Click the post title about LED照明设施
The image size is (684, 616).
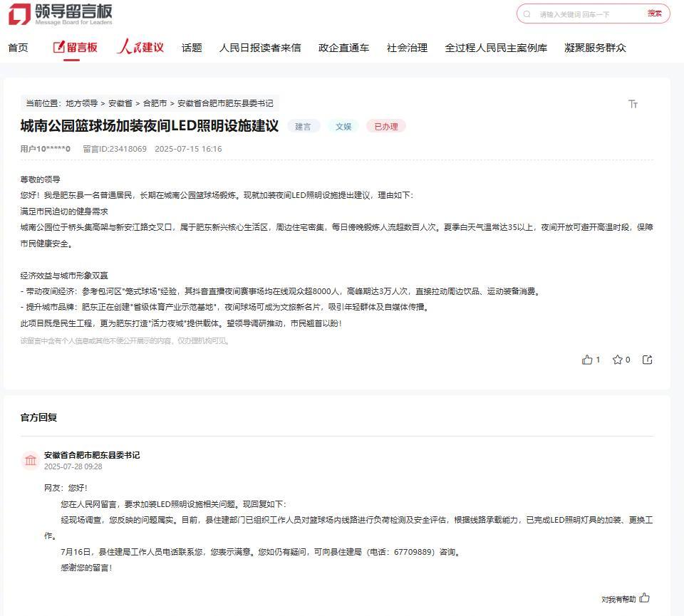(149, 126)
